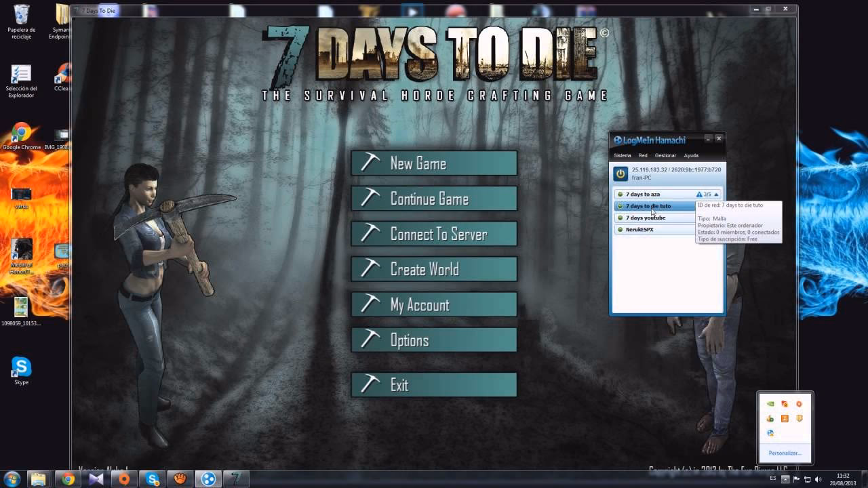Maximize the 7 Days To Die window
Screen dimensions: 868x488
[768, 9]
